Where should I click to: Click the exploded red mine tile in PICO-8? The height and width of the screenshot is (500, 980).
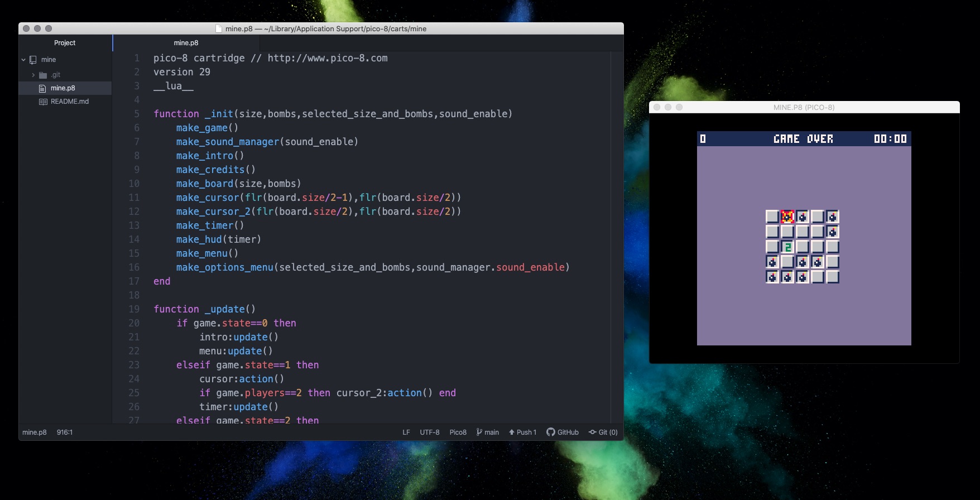(x=787, y=217)
